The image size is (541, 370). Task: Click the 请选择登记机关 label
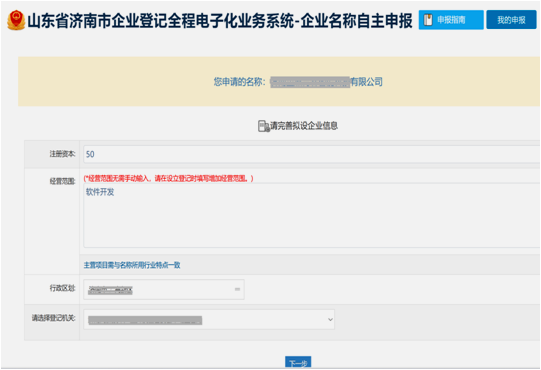[53, 318]
